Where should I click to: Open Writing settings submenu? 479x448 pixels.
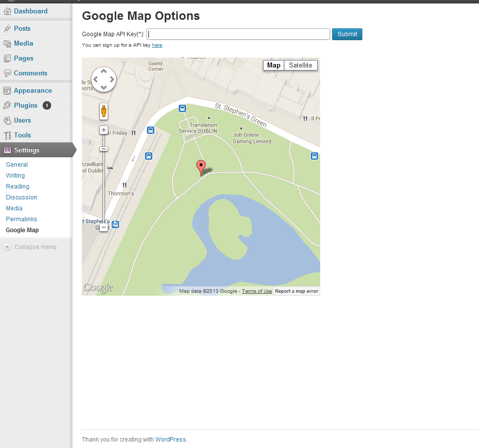[x=15, y=176]
